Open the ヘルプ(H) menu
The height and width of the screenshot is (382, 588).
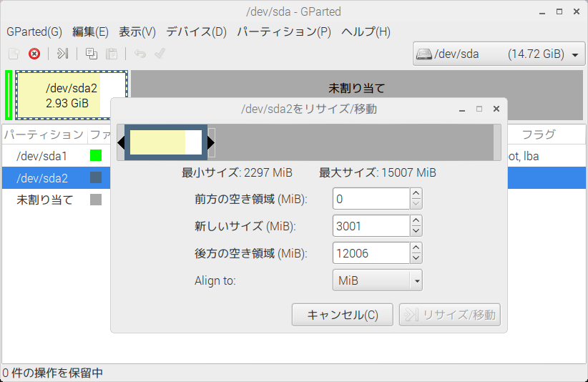366,32
